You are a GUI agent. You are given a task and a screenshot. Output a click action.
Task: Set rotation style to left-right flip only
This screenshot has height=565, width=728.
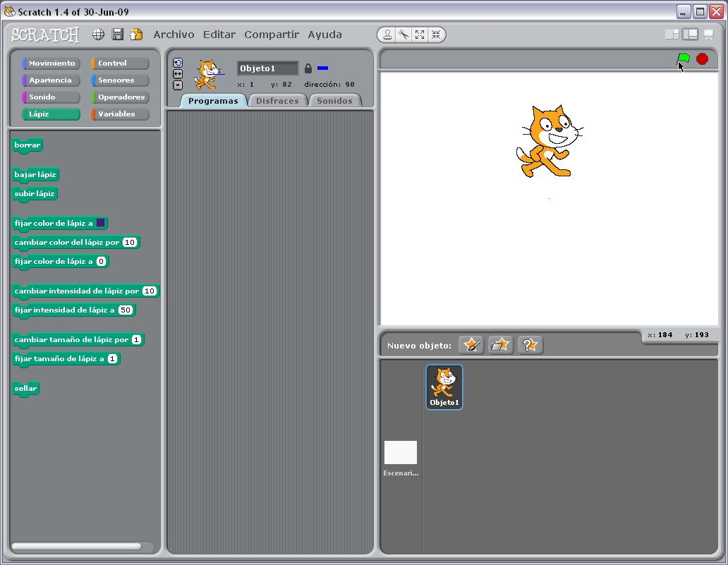click(x=178, y=74)
